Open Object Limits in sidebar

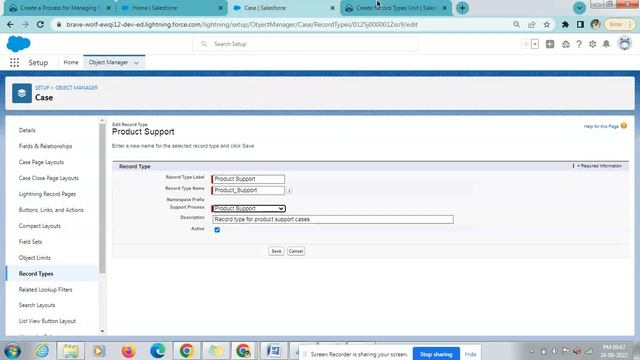pos(35,258)
